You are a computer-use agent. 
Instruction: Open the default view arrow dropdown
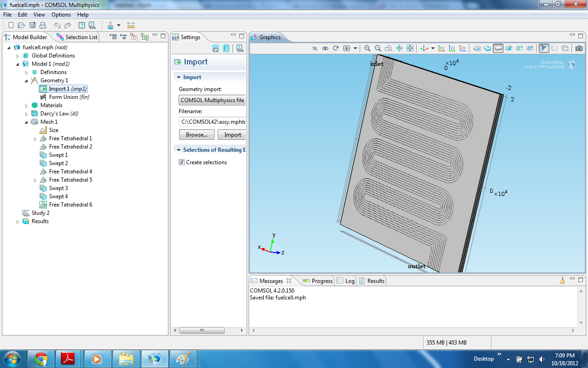[x=433, y=48]
